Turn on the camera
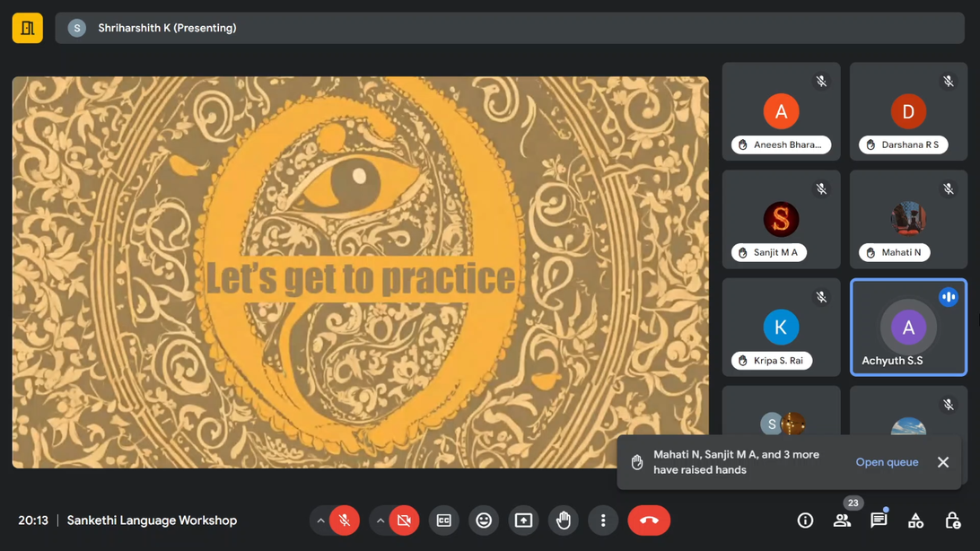980x551 pixels. coord(404,520)
